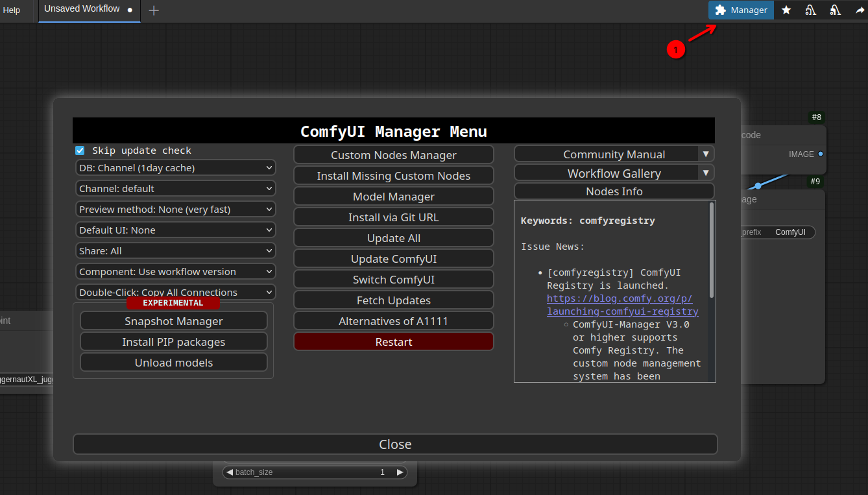Open the launching-comfyui-registry blog link
868x495 pixels.
point(622,305)
